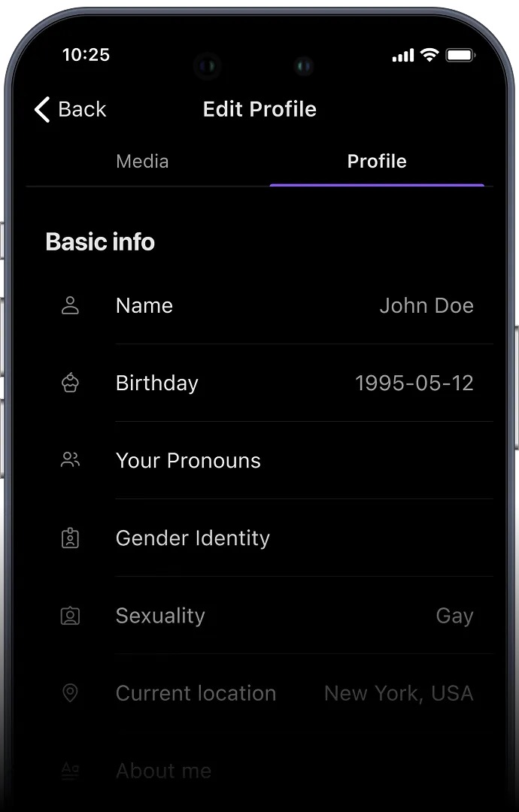
Task: Edit the John Doe name value
Action: coord(426,306)
